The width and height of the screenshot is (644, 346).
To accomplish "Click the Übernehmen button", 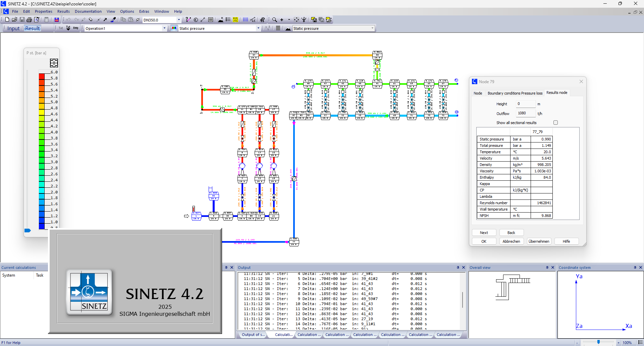I will pos(539,241).
